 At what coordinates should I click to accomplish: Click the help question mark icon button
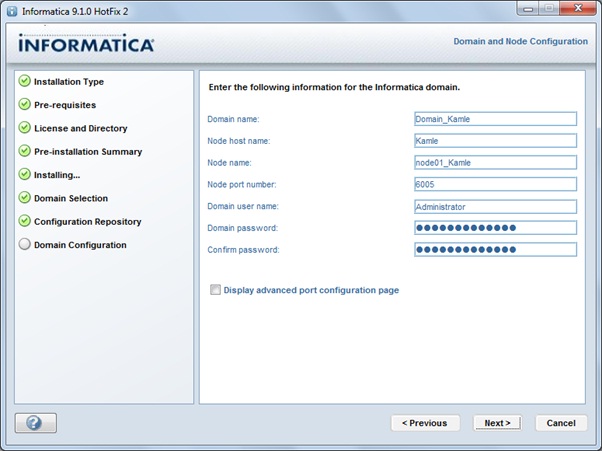36,423
